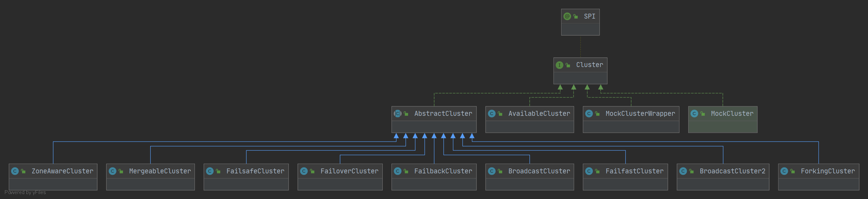Click the class icon on AvailableCluster node
The width and height of the screenshot is (868, 199).
492,113
